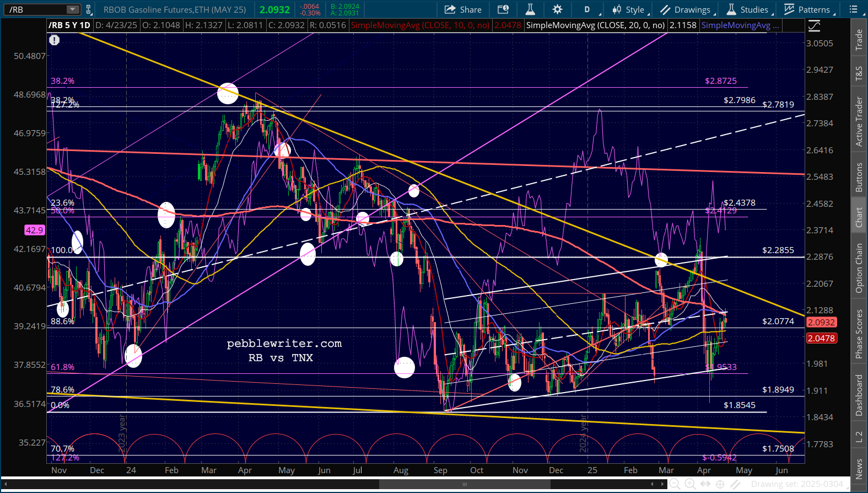Click the pinned card icon after Share

[503, 9]
